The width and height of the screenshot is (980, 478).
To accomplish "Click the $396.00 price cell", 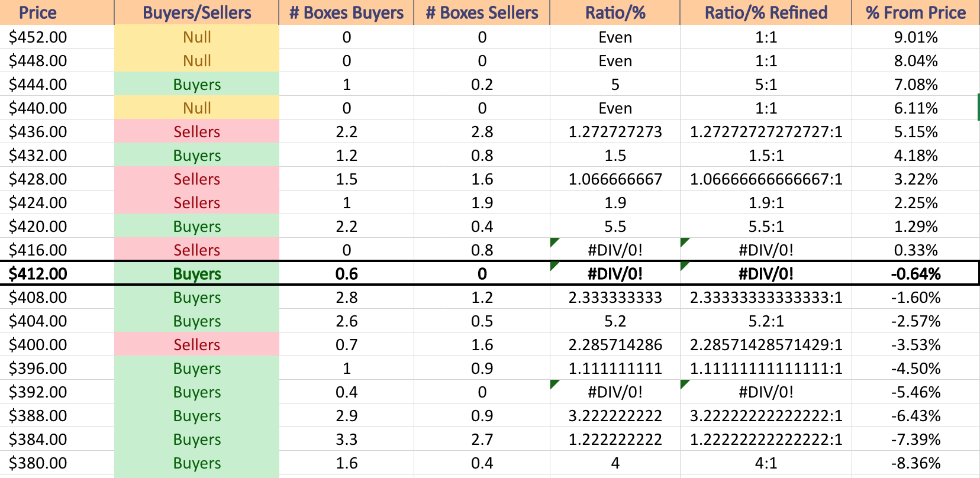I will [x=57, y=368].
